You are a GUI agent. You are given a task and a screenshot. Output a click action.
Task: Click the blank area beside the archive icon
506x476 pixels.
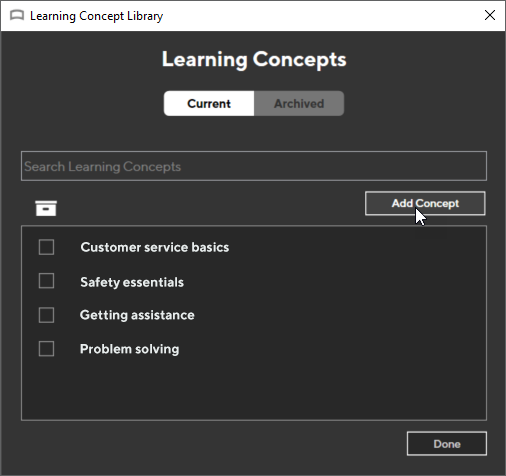click(x=210, y=208)
